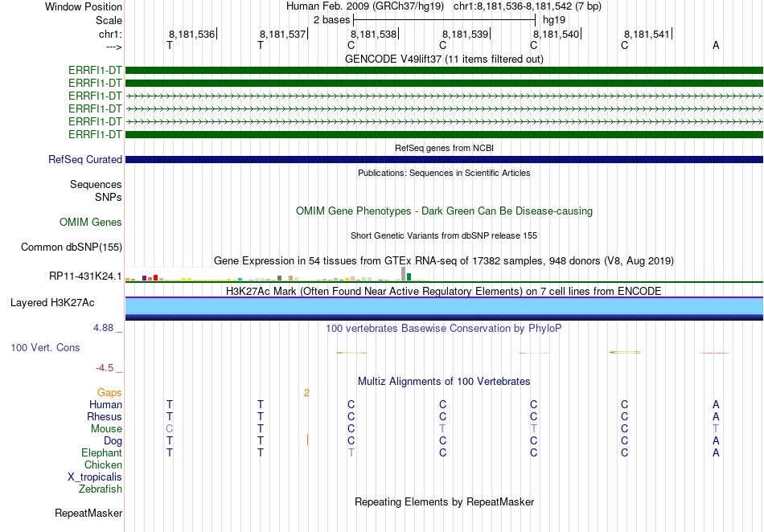The height and width of the screenshot is (532, 764).
Task: Click the Gaps row label
Action: 109,393
